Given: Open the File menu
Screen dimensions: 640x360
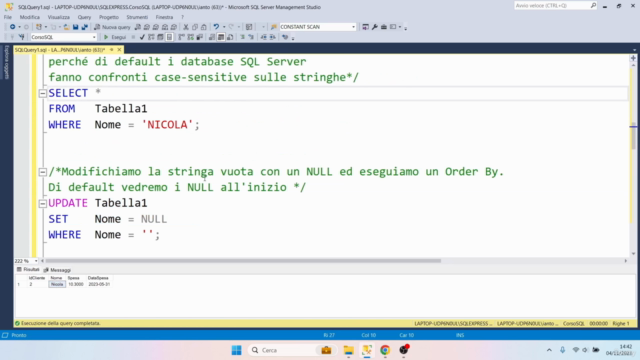Looking at the screenshot, I should [x=8, y=17].
